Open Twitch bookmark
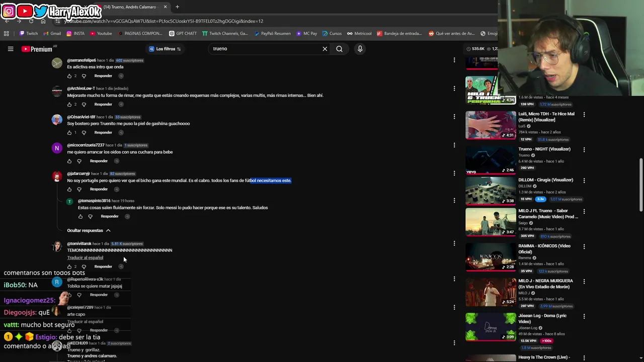644x362 pixels. [29, 34]
